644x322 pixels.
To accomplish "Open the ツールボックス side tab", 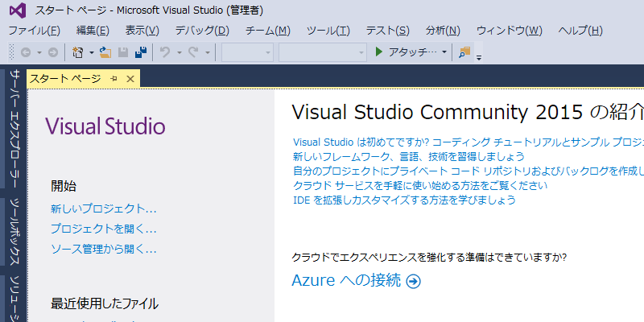I will tap(14, 233).
